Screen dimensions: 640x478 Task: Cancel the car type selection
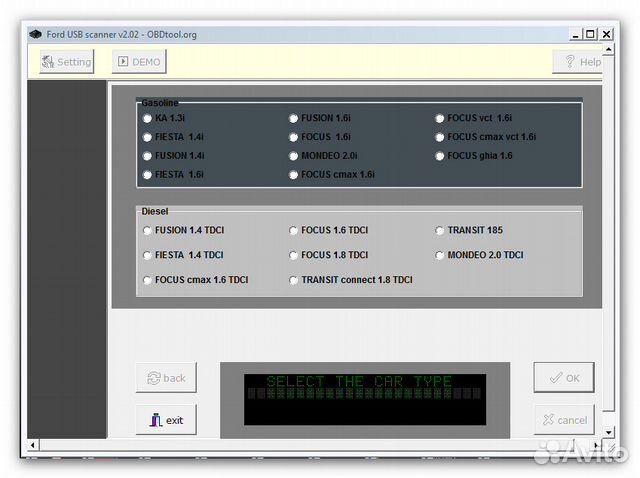tap(564, 420)
